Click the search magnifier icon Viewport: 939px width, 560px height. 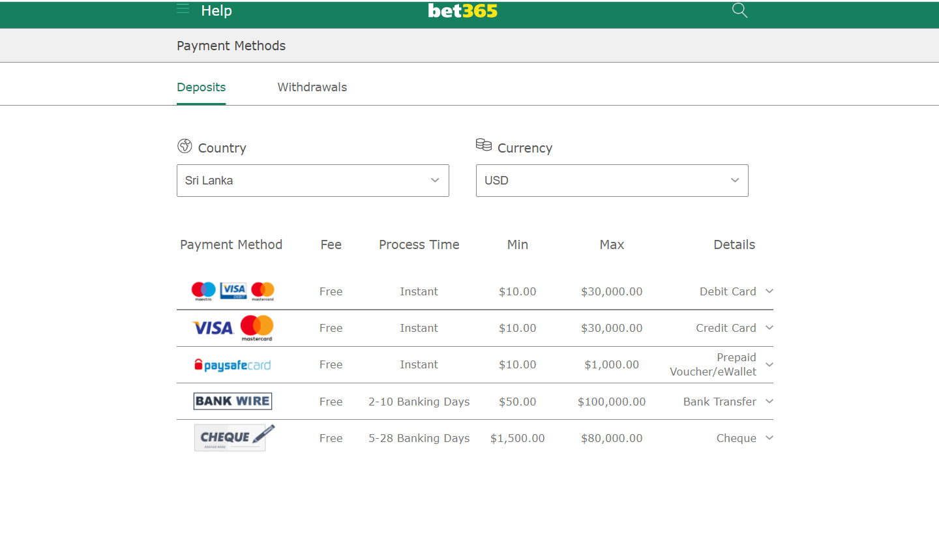[x=739, y=10]
